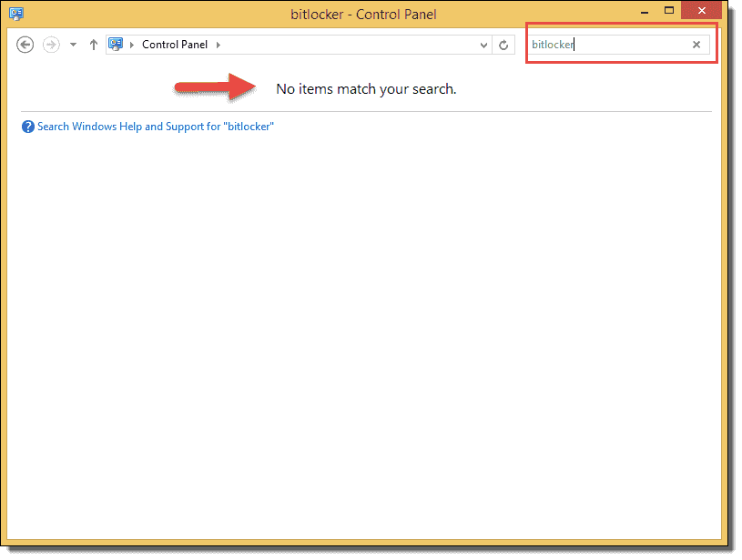742x560 pixels.
Task: Minimize the Control Panel window
Action: pyautogui.click(x=644, y=10)
